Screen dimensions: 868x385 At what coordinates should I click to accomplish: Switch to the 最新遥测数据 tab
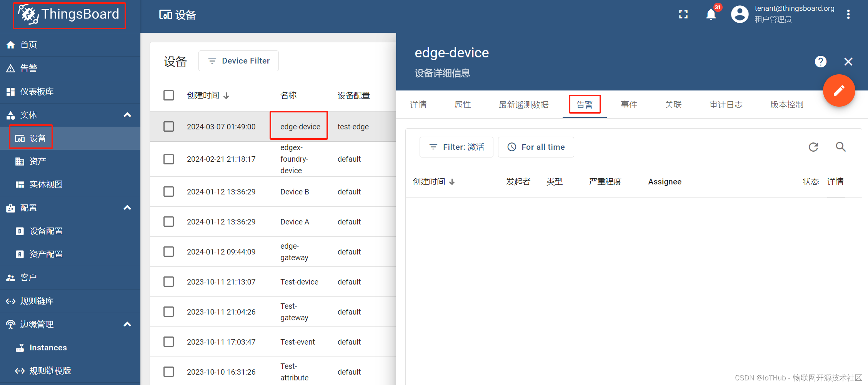point(523,104)
